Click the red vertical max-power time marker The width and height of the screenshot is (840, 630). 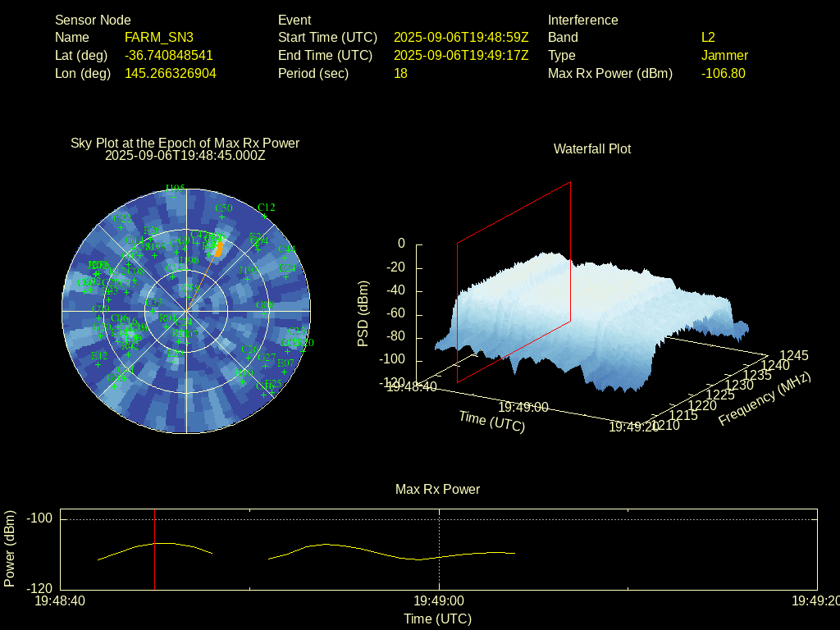[154, 549]
